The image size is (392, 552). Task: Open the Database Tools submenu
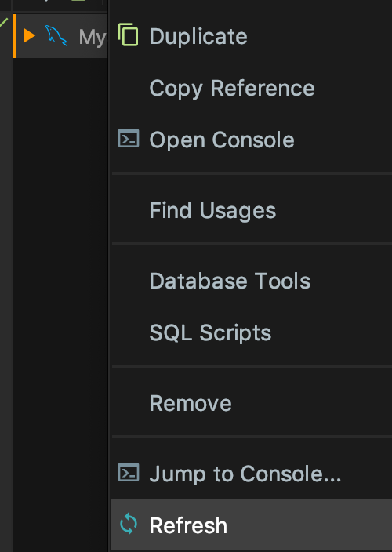click(x=230, y=281)
